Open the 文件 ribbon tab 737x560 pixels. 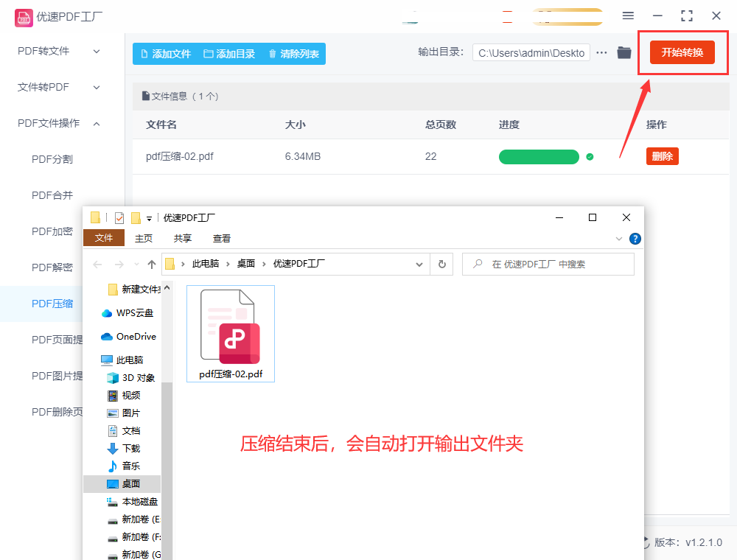(x=104, y=238)
